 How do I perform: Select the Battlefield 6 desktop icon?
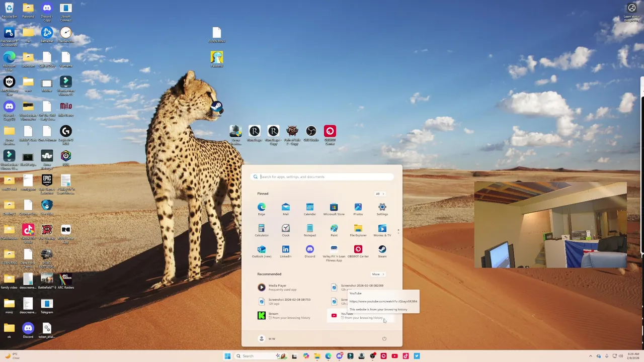47,281
